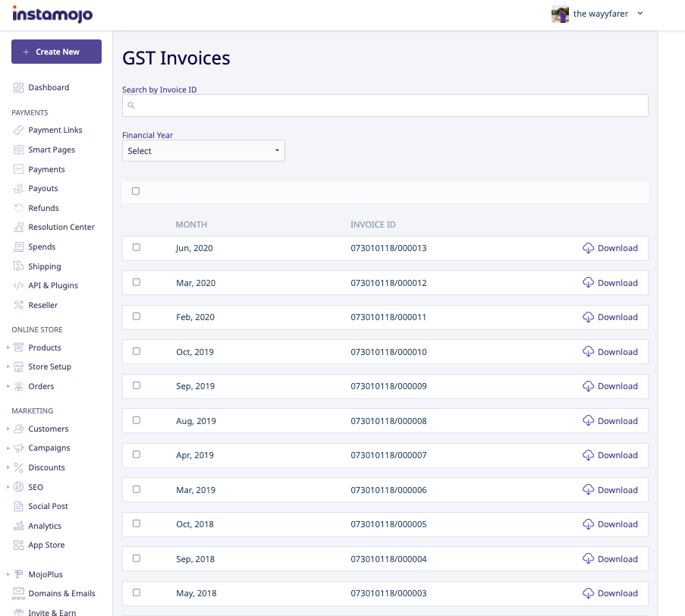
Task: Expand the Store Setup submenu arrow
Action: 8,366
